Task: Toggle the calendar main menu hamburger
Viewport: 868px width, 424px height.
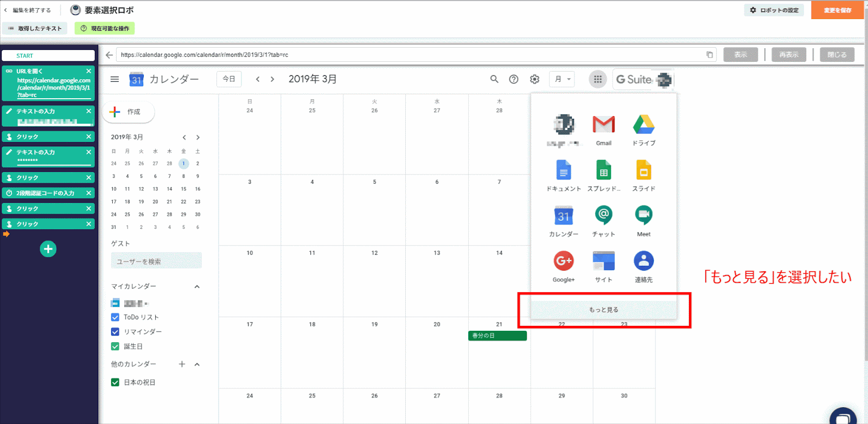Action: 114,79
